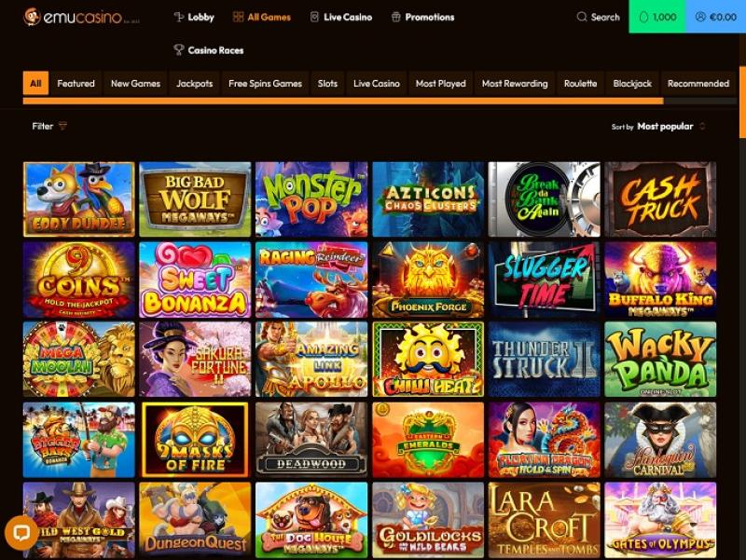Click the orange category scroll bar
Viewport: 746px width, 560px height.
[343, 102]
